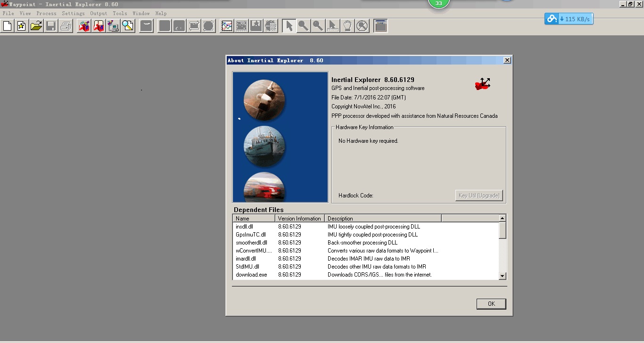
Task: Close the About Inertial Explorer dialog
Action: (x=507, y=60)
